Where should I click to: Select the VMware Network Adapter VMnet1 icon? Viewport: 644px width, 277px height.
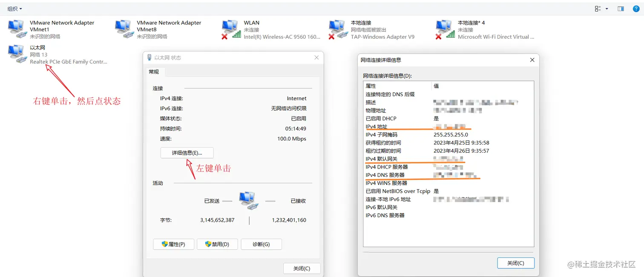click(x=17, y=29)
